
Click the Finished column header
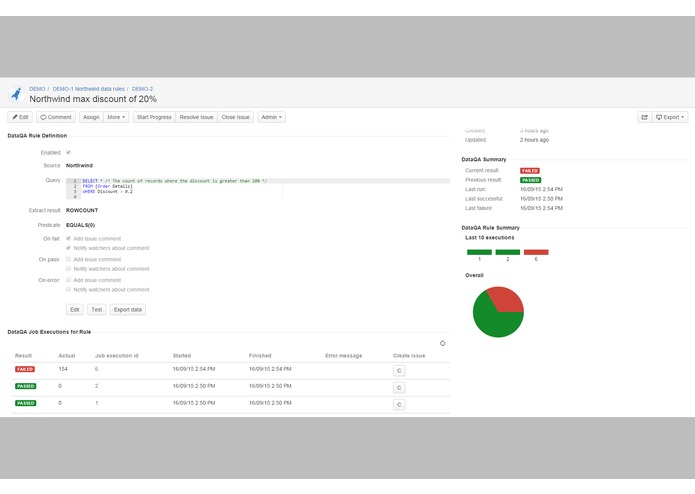(260, 356)
